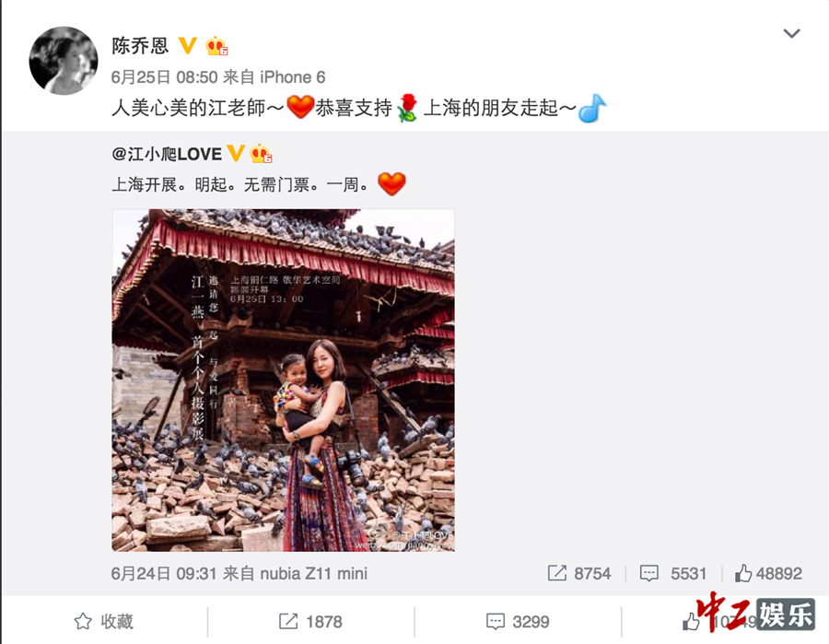Click the 陈乔恩 username link
Screen dimensions: 829x644
[x=140, y=46]
